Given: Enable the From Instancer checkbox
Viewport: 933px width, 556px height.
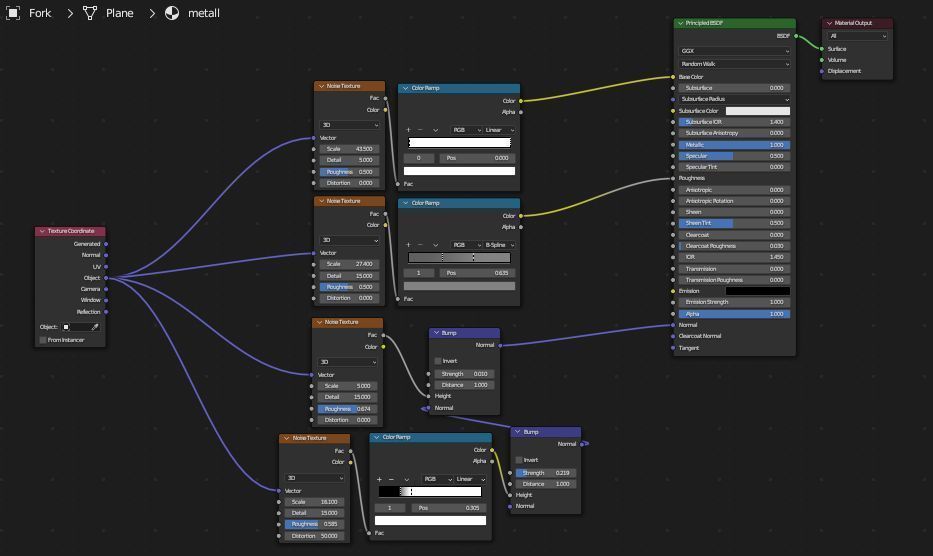Looking at the screenshot, I should pyautogui.click(x=43, y=340).
